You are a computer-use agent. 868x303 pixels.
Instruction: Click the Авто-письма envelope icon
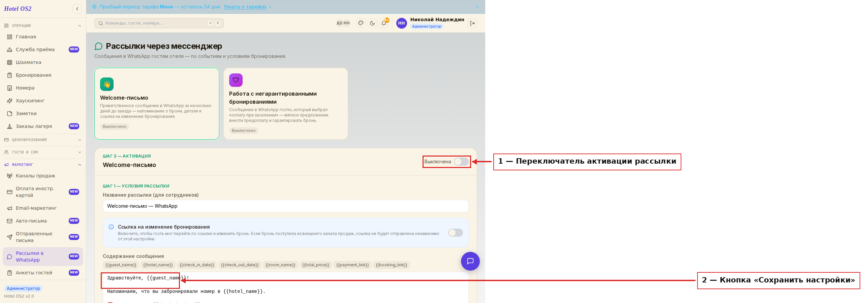click(9, 221)
